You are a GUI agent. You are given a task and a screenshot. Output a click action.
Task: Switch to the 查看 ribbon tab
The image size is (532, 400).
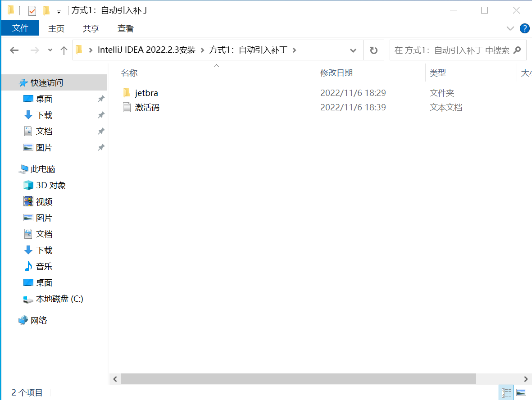126,28
